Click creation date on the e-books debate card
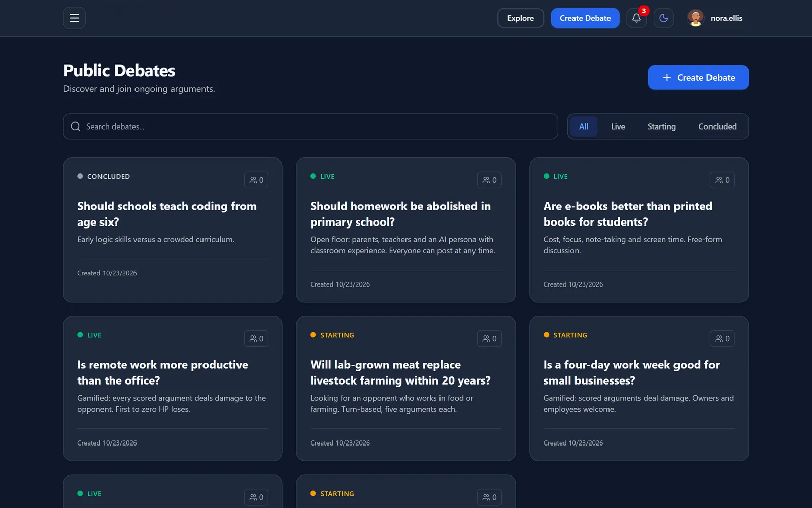812x508 pixels. pyautogui.click(x=573, y=284)
